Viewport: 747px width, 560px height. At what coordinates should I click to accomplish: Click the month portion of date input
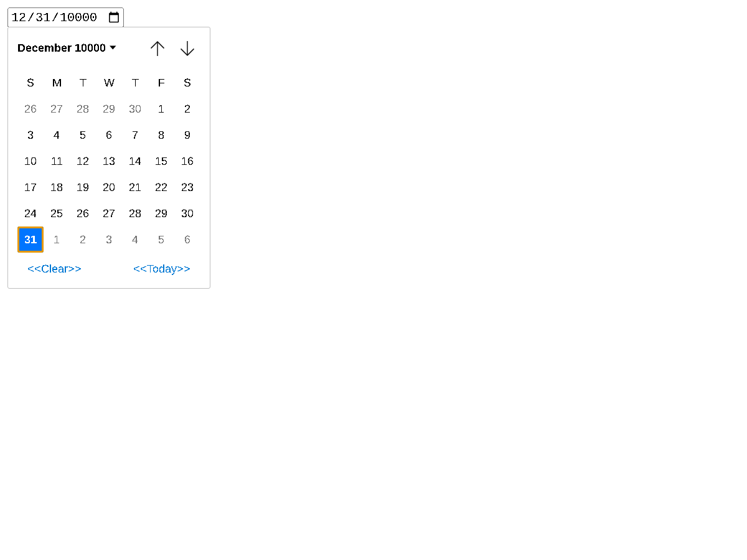pos(19,17)
